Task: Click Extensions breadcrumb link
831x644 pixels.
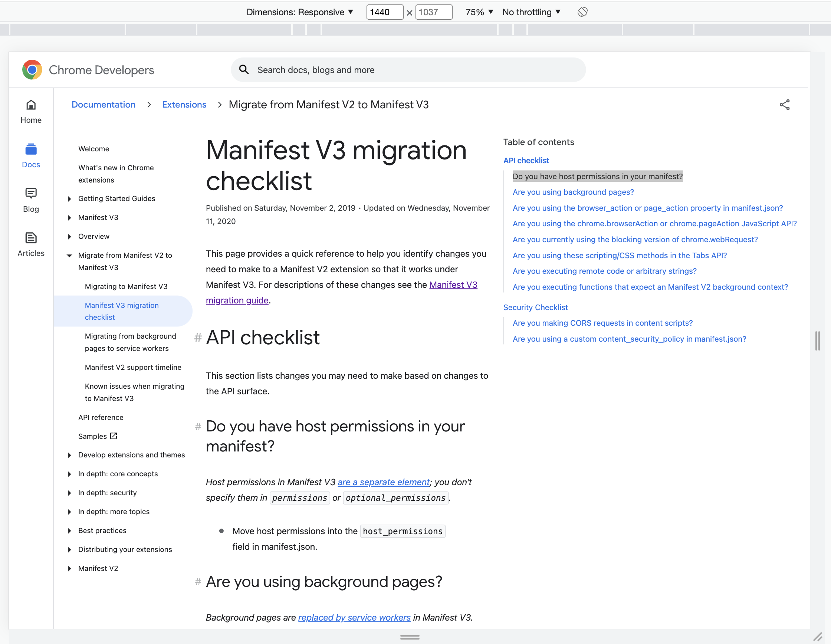Action: click(184, 105)
